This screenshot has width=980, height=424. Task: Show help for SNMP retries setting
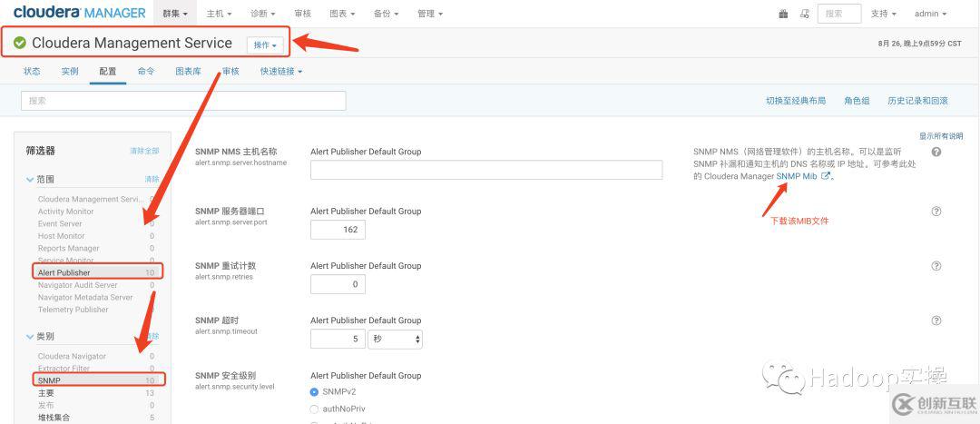pos(936,266)
